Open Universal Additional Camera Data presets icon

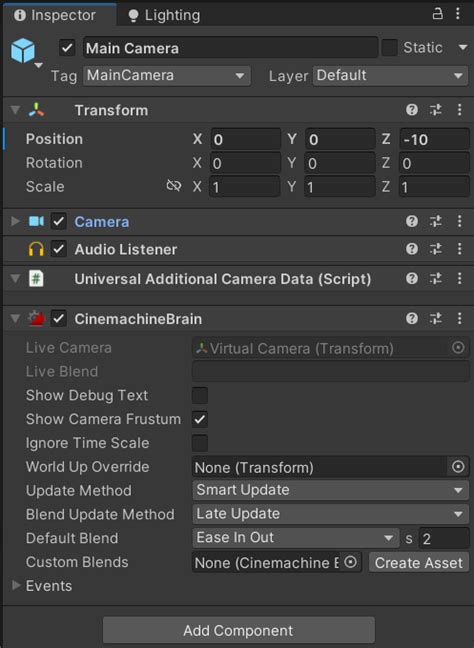pos(436,279)
